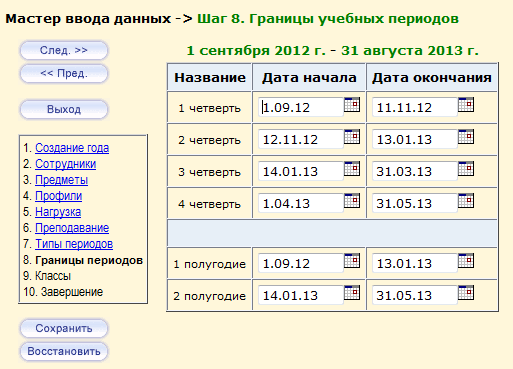This screenshot has width=513, height=369.
Task: Click the Дата окончания column header
Action: (x=432, y=78)
